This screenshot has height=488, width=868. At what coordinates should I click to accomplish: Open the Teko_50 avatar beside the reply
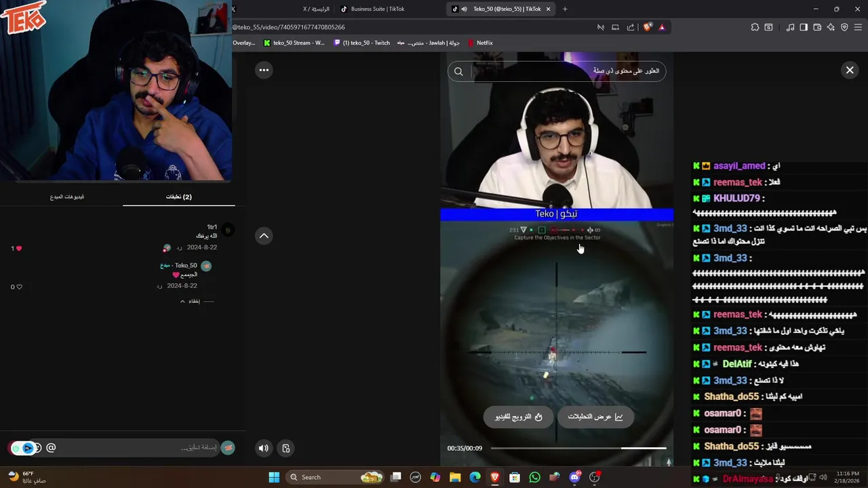tap(206, 266)
